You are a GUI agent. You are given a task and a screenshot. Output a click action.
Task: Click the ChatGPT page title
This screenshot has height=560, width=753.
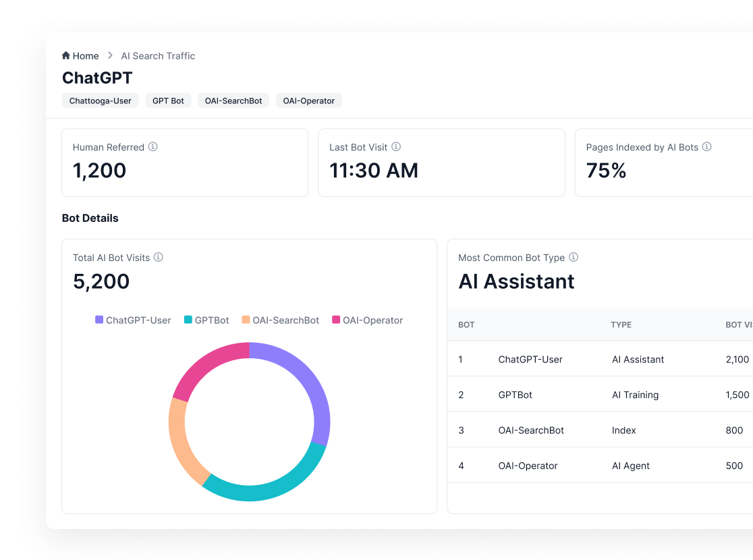[97, 78]
